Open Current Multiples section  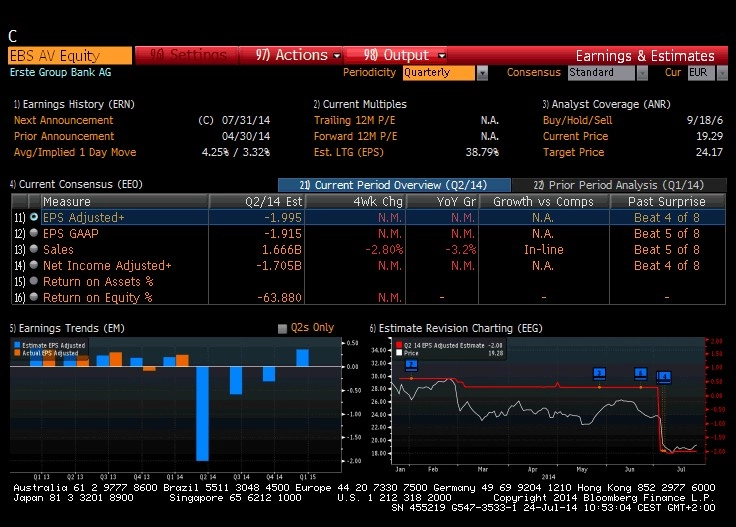360,104
